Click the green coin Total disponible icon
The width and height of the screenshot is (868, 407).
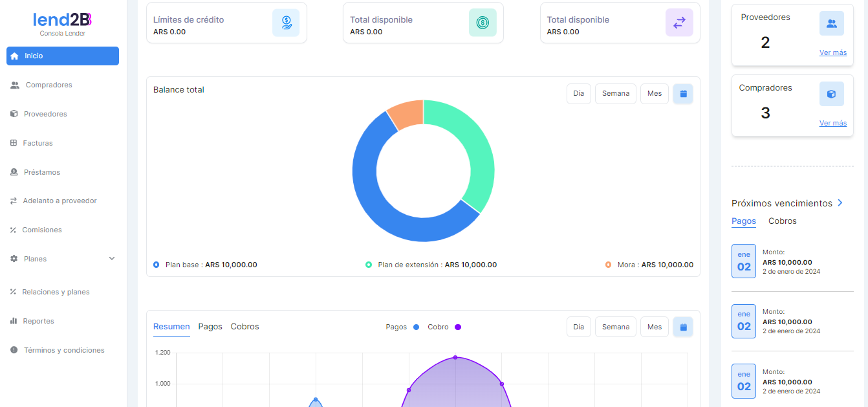tap(483, 23)
